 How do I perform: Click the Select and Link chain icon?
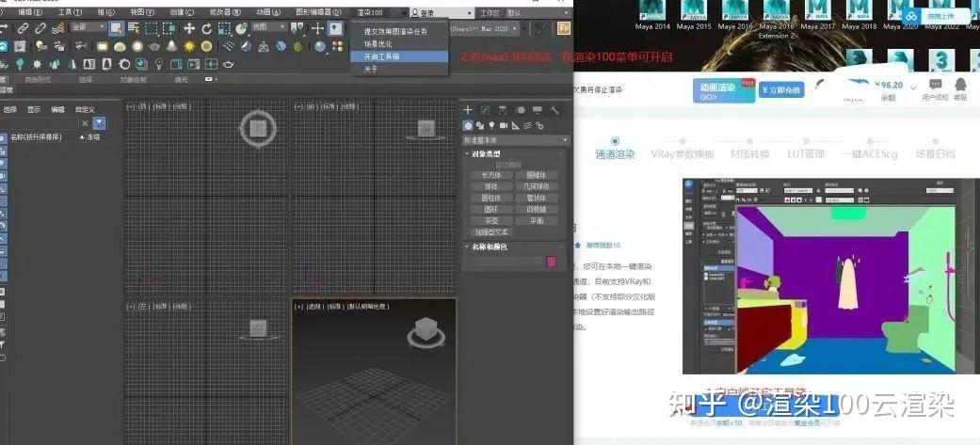point(24,28)
